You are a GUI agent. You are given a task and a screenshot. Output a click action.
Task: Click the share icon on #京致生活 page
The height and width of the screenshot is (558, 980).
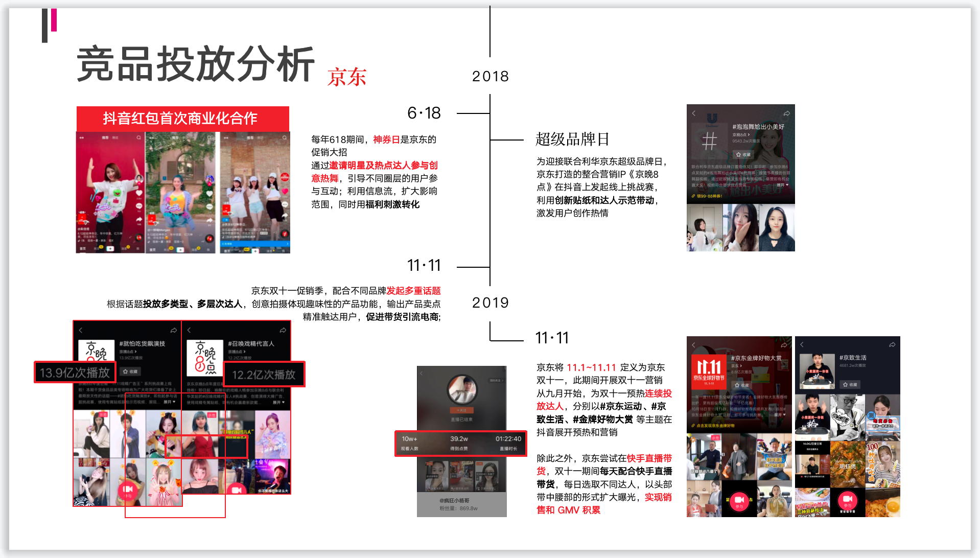tap(892, 344)
